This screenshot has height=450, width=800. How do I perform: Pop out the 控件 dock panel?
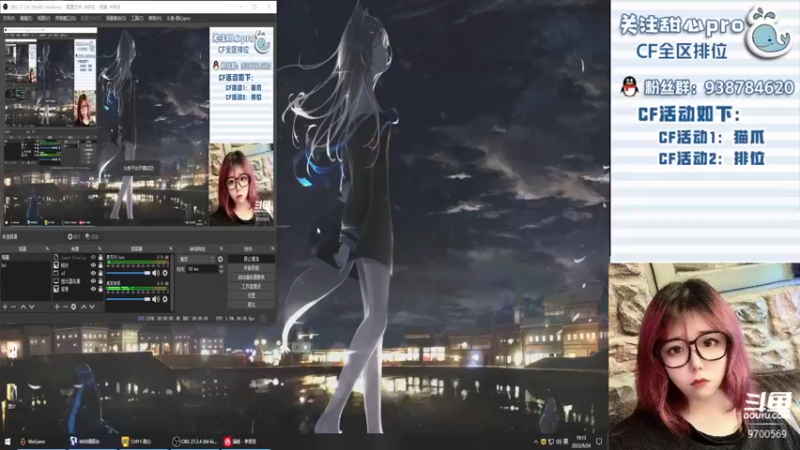click(x=272, y=248)
